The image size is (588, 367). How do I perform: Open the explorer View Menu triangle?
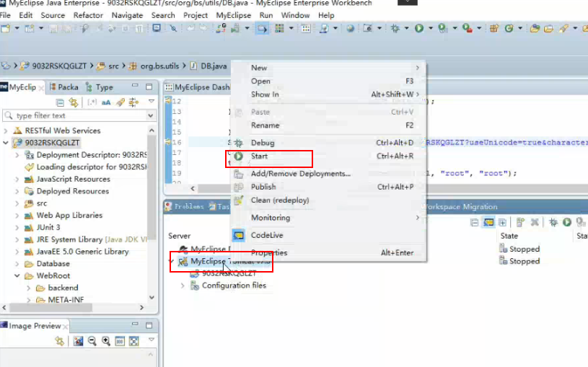(152, 102)
